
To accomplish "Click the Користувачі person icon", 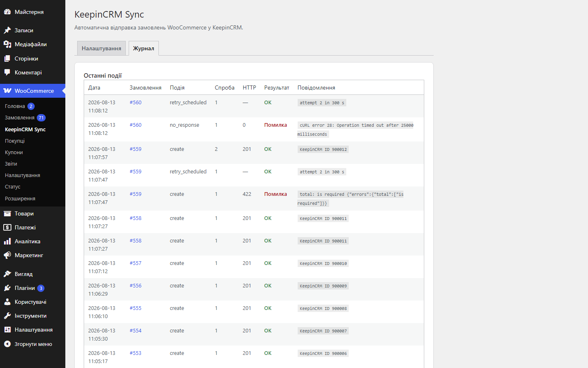I will [7, 302].
